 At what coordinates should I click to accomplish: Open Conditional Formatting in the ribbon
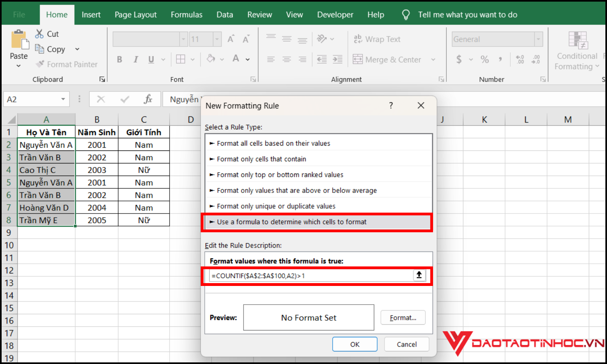coord(577,51)
